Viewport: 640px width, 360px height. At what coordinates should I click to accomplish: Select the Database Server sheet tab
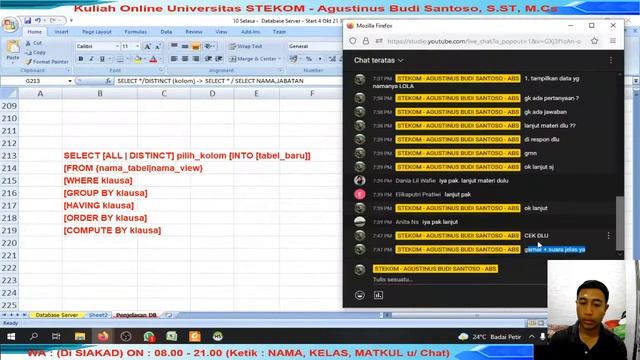(57, 315)
